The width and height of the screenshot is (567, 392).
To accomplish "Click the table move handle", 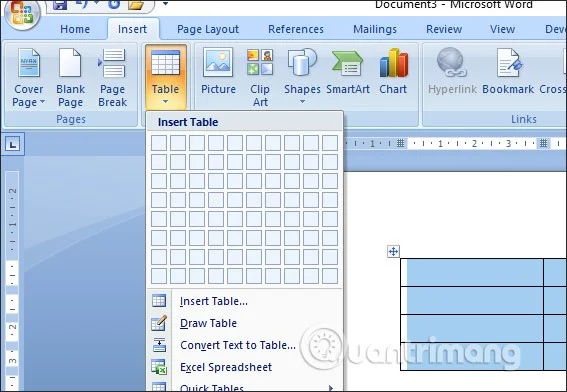I will (393, 251).
